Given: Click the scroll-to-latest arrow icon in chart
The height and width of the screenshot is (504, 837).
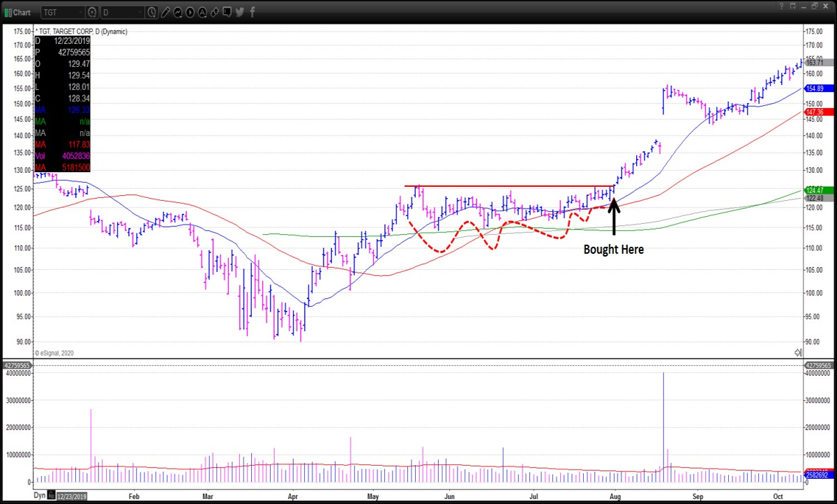Looking at the screenshot, I should (x=798, y=353).
